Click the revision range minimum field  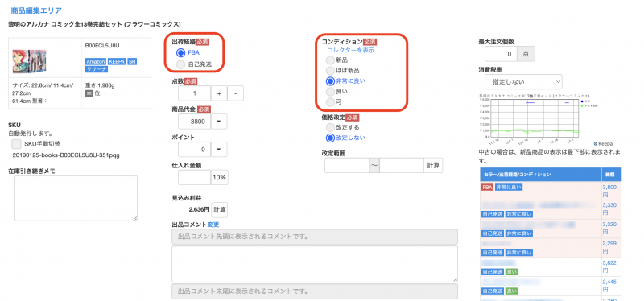347,165
